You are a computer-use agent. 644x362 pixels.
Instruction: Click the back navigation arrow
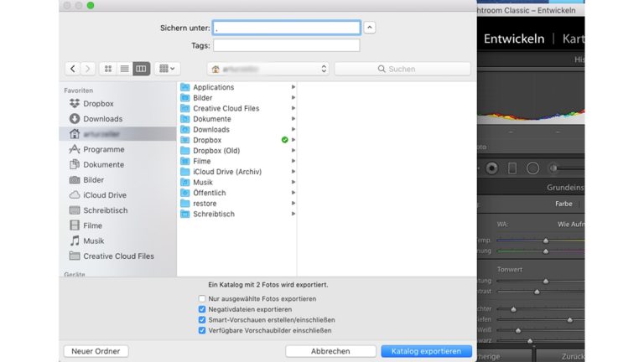(x=74, y=69)
